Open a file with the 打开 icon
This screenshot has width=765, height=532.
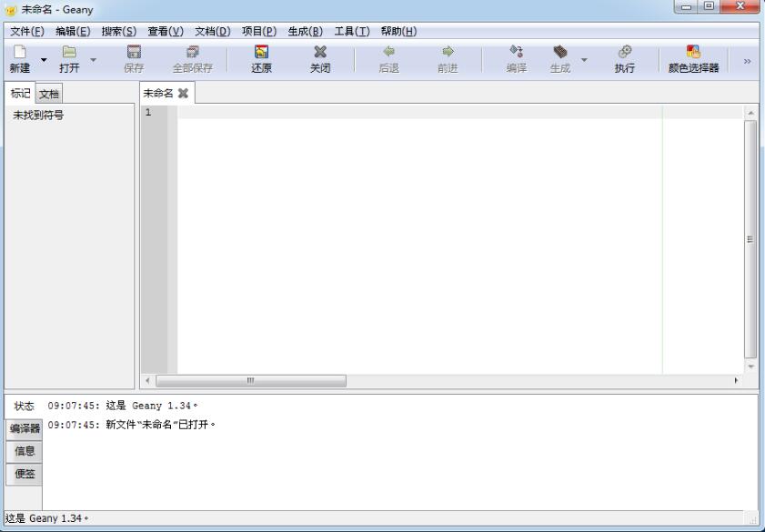point(69,52)
